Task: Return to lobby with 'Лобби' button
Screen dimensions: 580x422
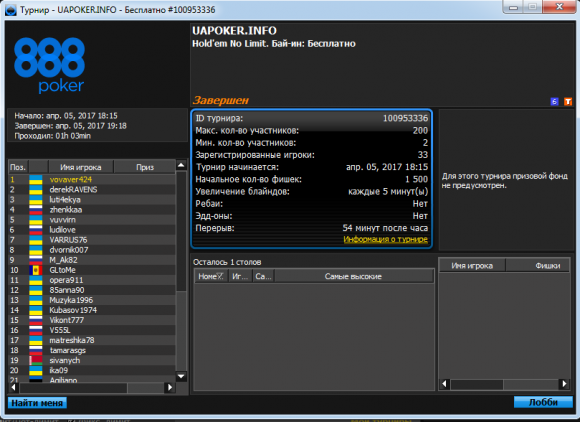Action: pyautogui.click(x=543, y=402)
